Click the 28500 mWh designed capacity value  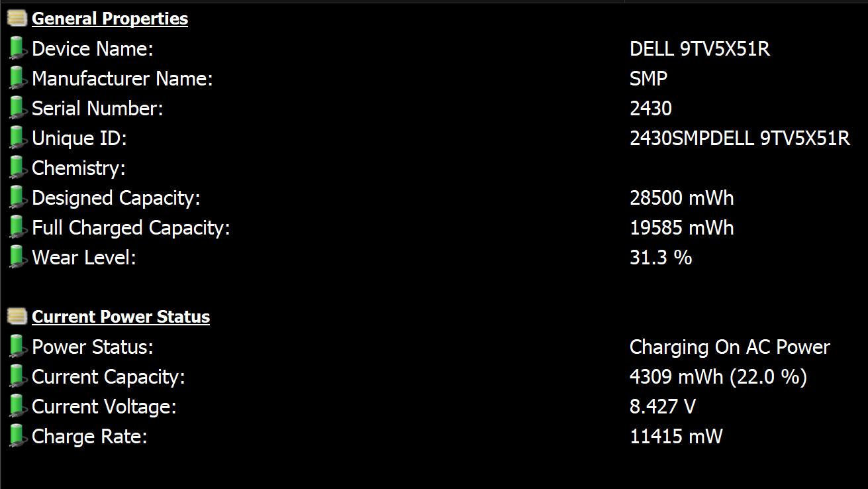click(682, 198)
